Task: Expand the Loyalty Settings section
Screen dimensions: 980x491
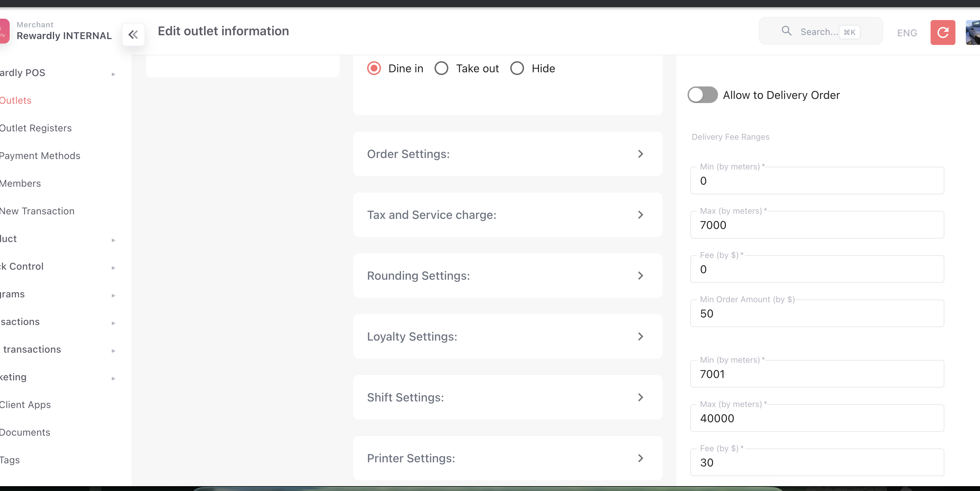Action: 508,336
